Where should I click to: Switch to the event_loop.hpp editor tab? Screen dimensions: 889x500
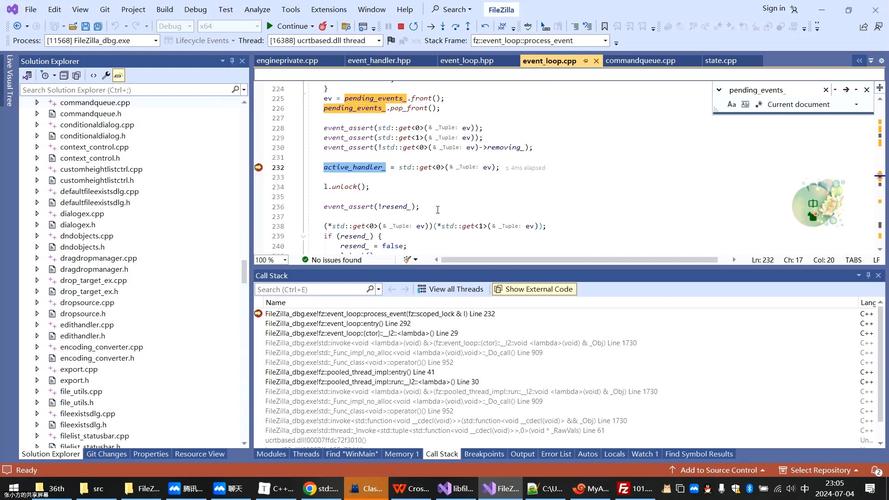[x=467, y=60]
